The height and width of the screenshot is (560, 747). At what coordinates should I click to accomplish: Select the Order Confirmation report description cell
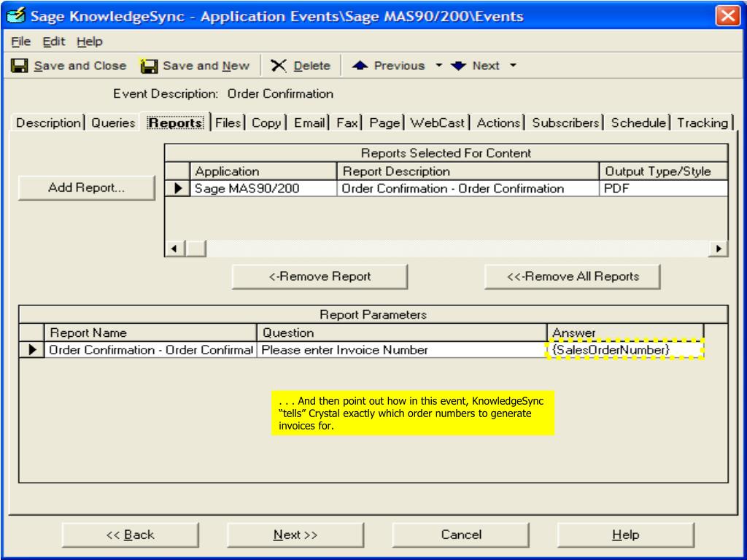click(x=468, y=188)
